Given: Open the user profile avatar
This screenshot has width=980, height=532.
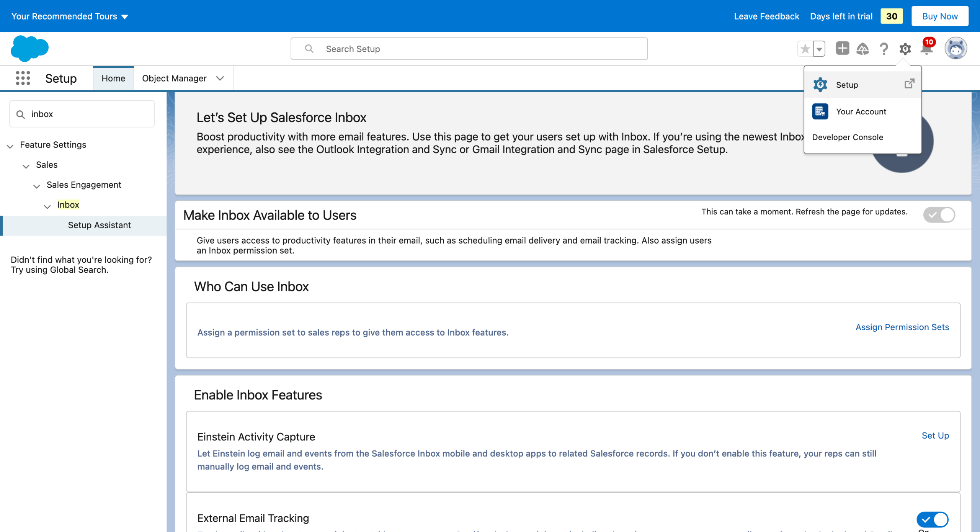Looking at the screenshot, I should pyautogui.click(x=955, y=48).
